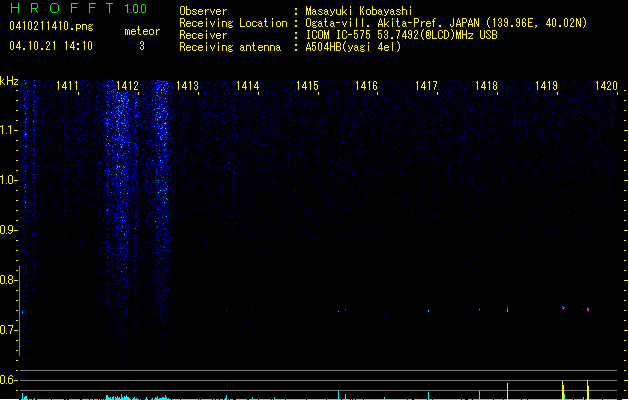Viewport: 629px width, 400px height.
Task: Click the 1415 time axis label
Action: (x=307, y=86)
